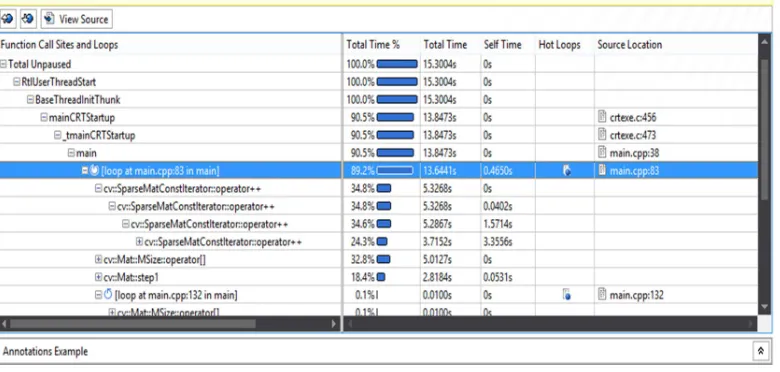The width and height of the screenshot is (780, 372).
Task: Collapse the Total Unpaused node
Action: (x=3, y=64)
